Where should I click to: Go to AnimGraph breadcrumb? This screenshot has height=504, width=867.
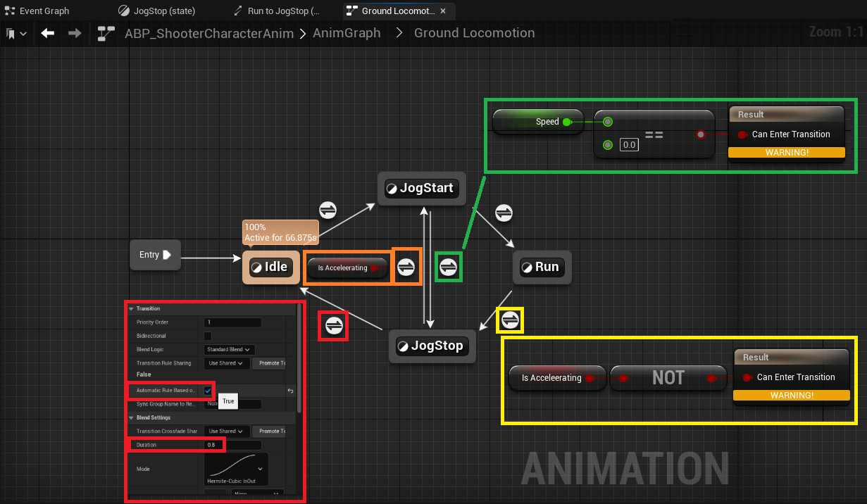tap(347, 33)
